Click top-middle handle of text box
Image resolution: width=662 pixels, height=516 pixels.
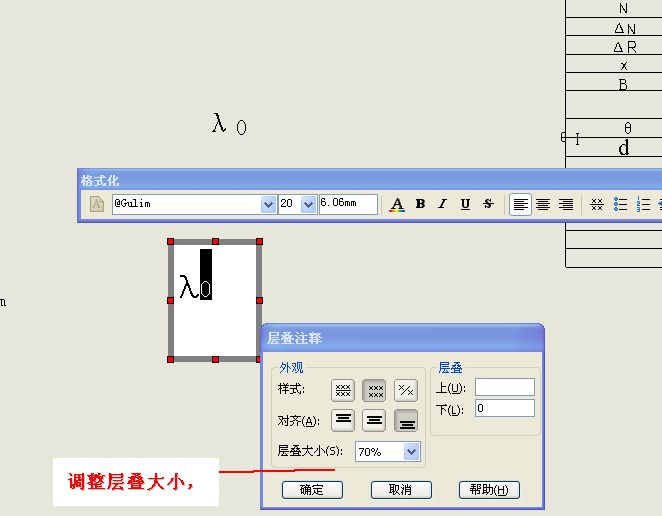(x=215, y=242)
